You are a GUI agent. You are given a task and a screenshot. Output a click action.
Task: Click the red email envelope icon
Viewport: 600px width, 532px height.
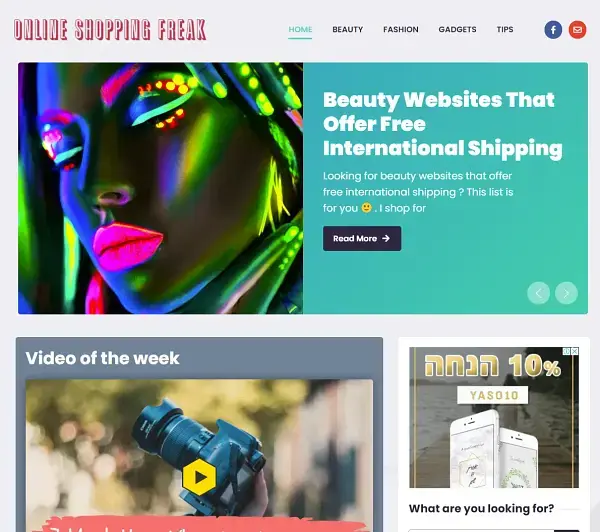coord(577,30)
